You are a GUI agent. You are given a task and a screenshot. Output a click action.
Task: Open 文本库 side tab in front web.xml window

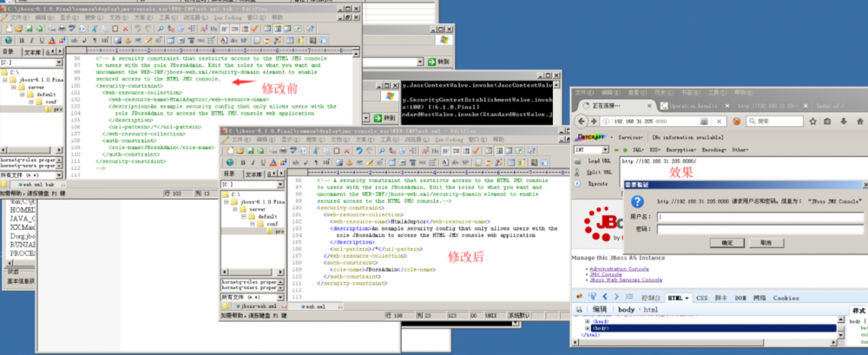click(253, 174)
